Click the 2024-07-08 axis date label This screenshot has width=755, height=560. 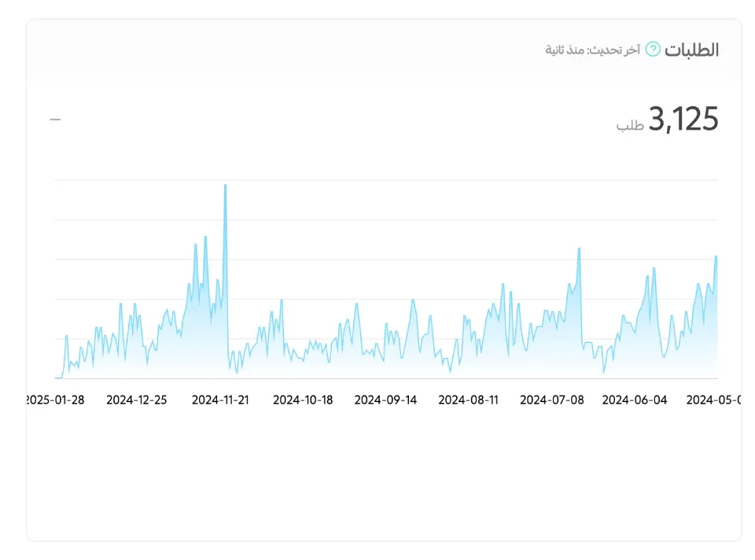[552, 400]
